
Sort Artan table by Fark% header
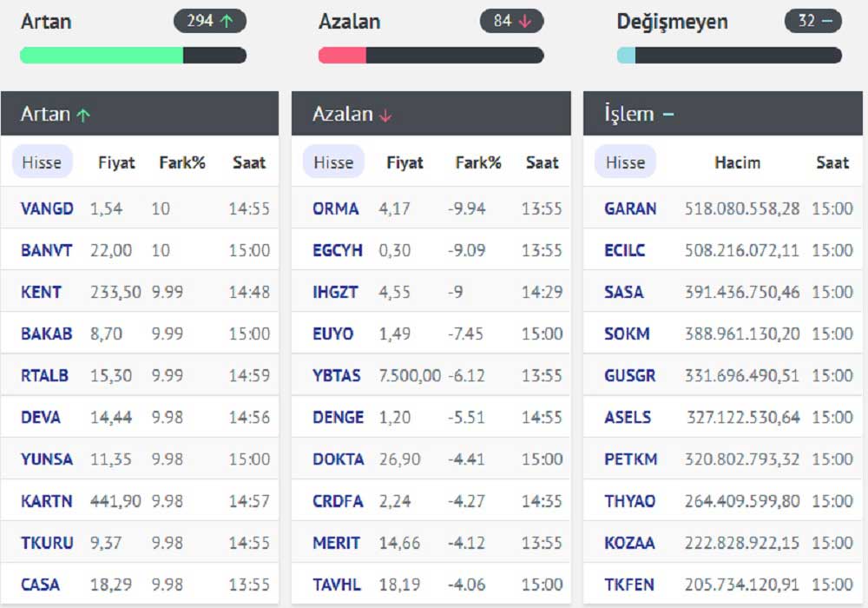point(182,162)
